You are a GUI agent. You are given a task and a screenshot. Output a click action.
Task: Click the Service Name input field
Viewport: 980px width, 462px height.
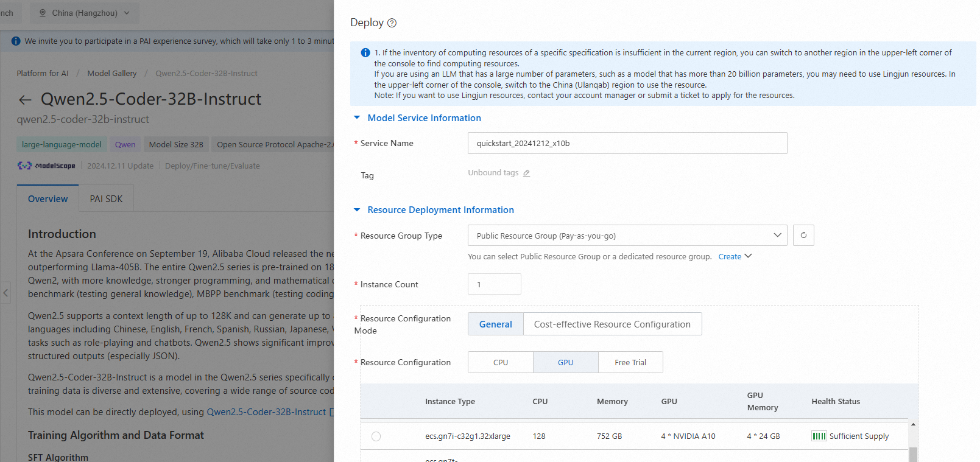pyautogui.click(x=627, y=144)
